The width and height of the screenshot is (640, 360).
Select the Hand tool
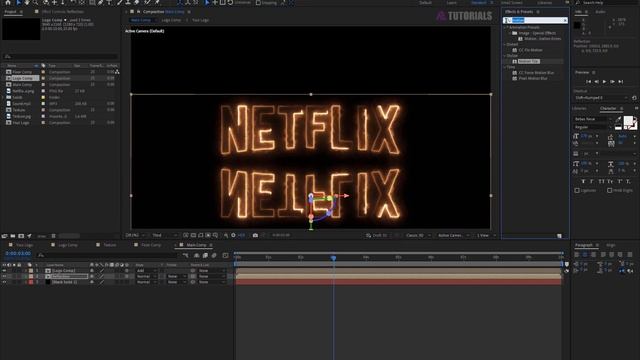pos(27,2)
